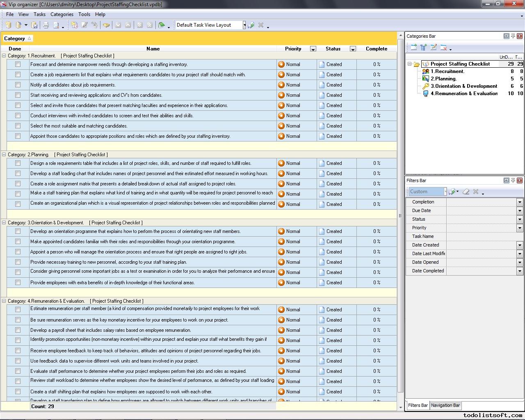The width and height of the screenshot is (525, 420).
Task: Tick checkbox for 'Select the most suitable' task
Action: pyautogui.click(x=18, y=126)
